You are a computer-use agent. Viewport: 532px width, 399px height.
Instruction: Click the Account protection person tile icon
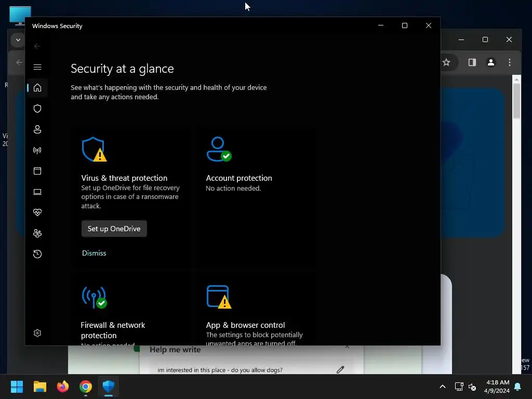pyautogui.click(x=219, y=149)
